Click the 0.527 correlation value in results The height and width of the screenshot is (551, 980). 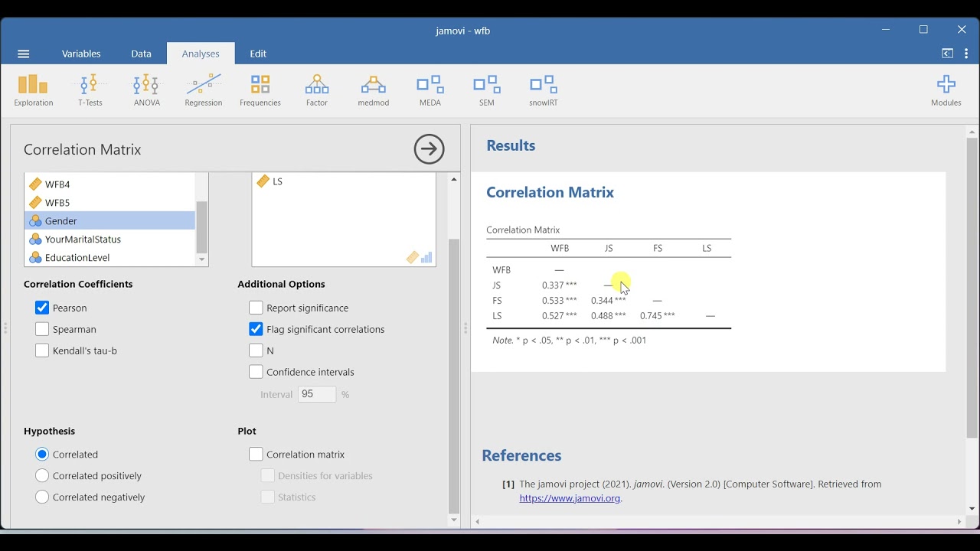[555, 316]
